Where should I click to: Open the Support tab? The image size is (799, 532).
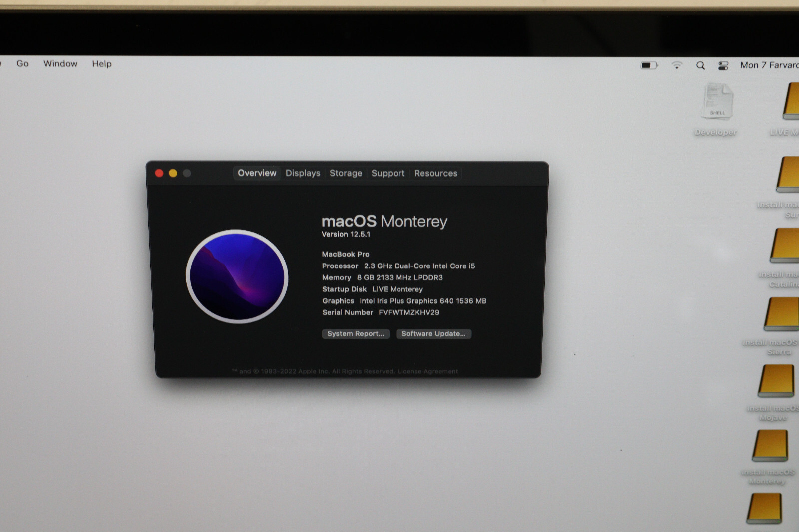click(x=388, y=173)
